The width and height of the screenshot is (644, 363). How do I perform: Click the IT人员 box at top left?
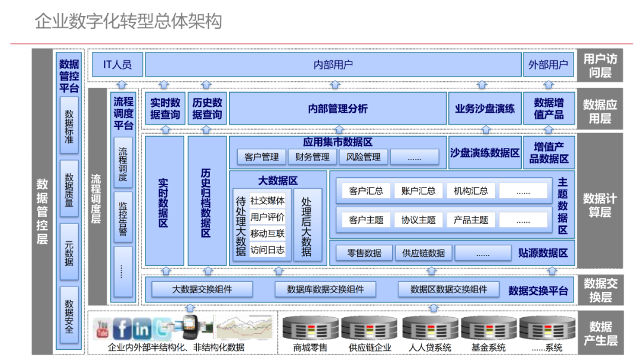(117, 64)
